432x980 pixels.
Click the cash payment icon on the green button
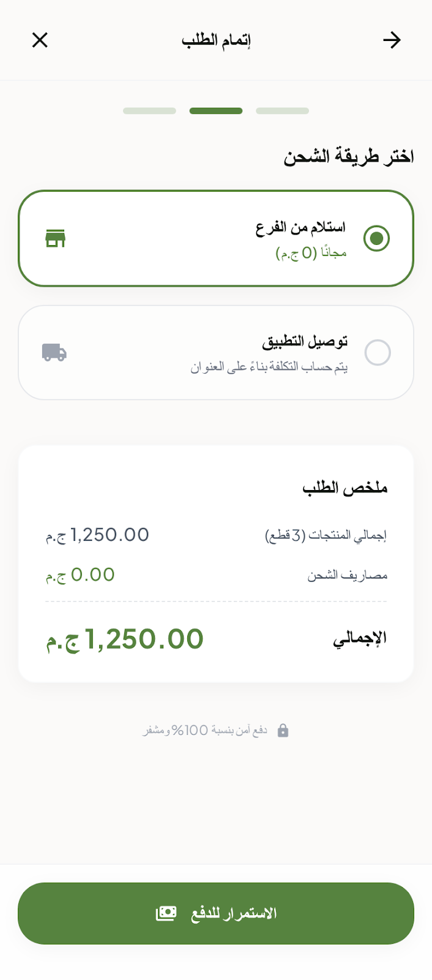pyautogui.click(x=167, y=913)
